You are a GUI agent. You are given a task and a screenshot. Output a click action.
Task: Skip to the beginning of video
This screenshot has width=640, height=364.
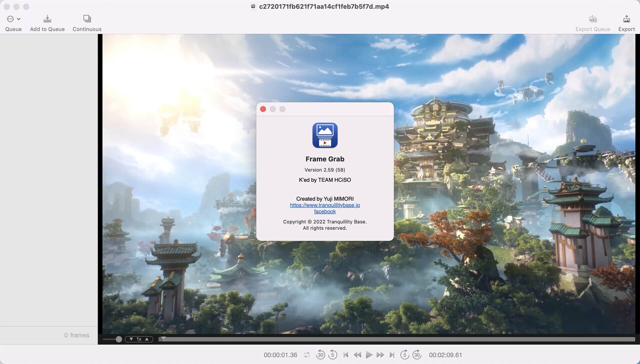(x=346, y=355)
